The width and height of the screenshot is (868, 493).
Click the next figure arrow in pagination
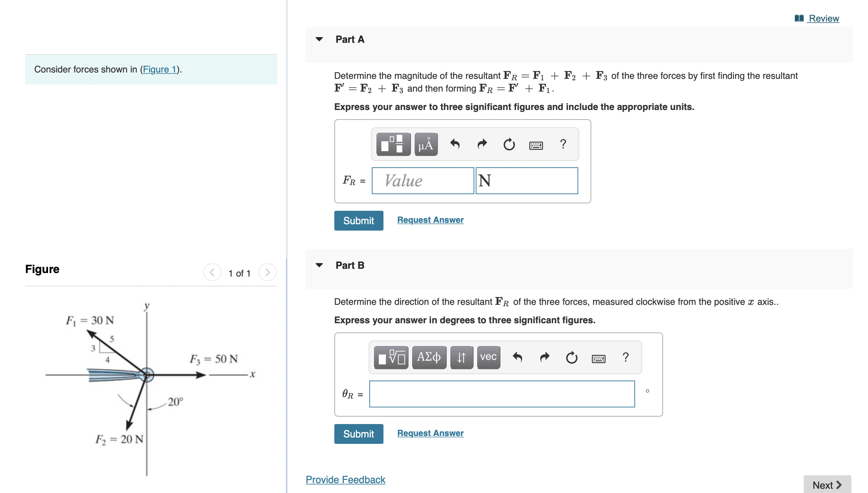268,272
